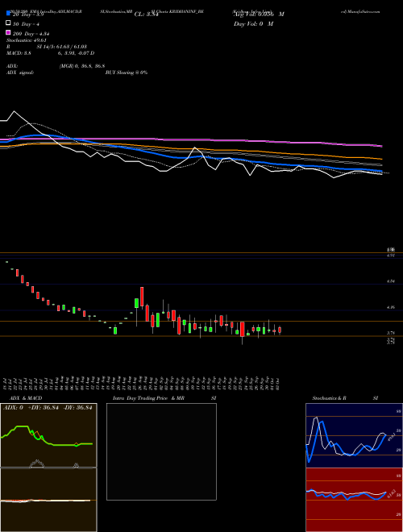Click the 'Day Vol: 0 M' label
Screen dimensions: 403x532
pyautogui.click(x=253, y=23)
